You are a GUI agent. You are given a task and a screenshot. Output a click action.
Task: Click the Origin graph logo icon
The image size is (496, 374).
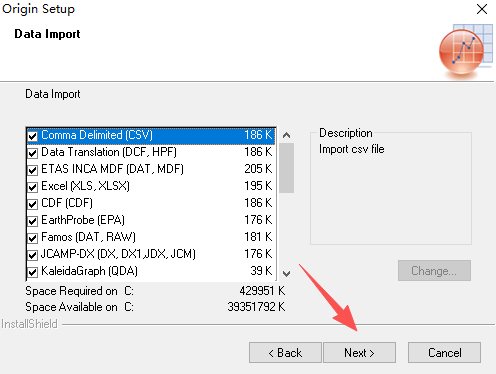click(466, 51)
